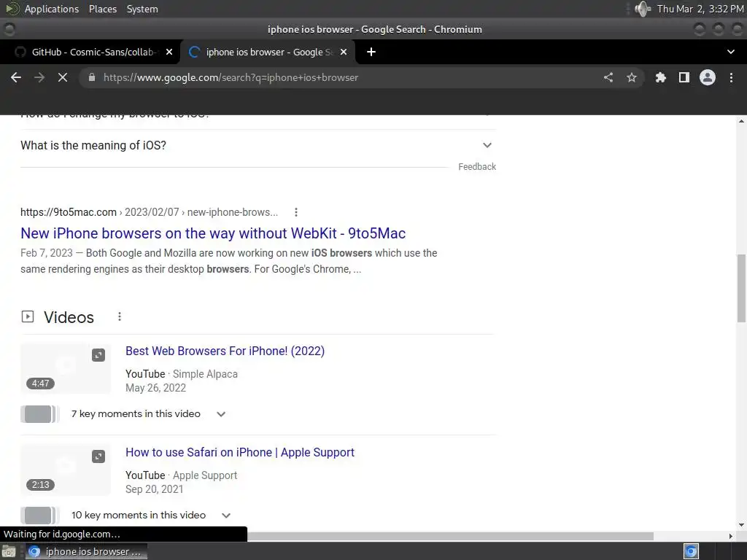
Task: Click the horizontal scrollbar at page bottom
Action: (450, 536)
